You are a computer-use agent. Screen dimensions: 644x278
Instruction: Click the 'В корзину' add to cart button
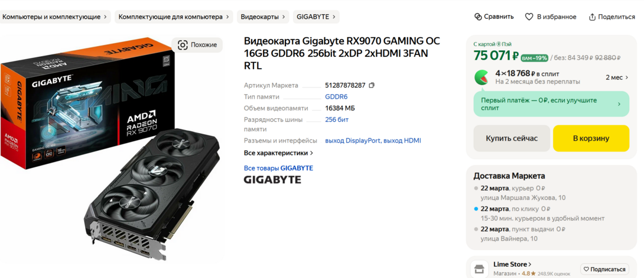[591, 138]
